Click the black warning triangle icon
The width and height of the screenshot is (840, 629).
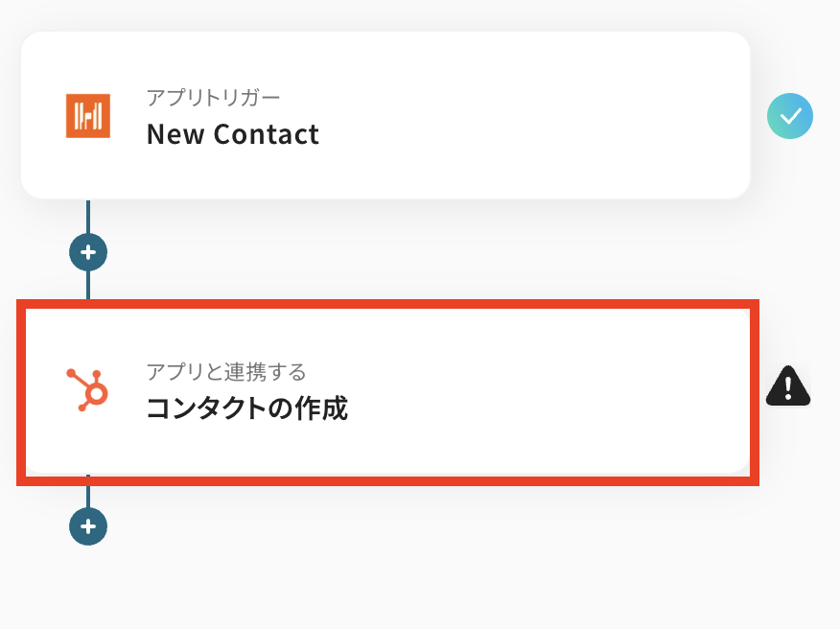(x=788, y=386)
